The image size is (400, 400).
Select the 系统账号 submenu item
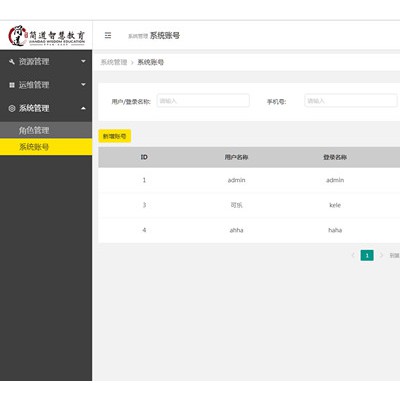tap(46, 147)
